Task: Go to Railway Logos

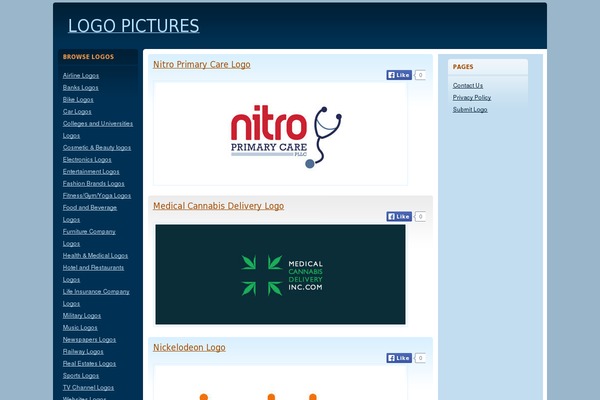Action: click(83, 351)
